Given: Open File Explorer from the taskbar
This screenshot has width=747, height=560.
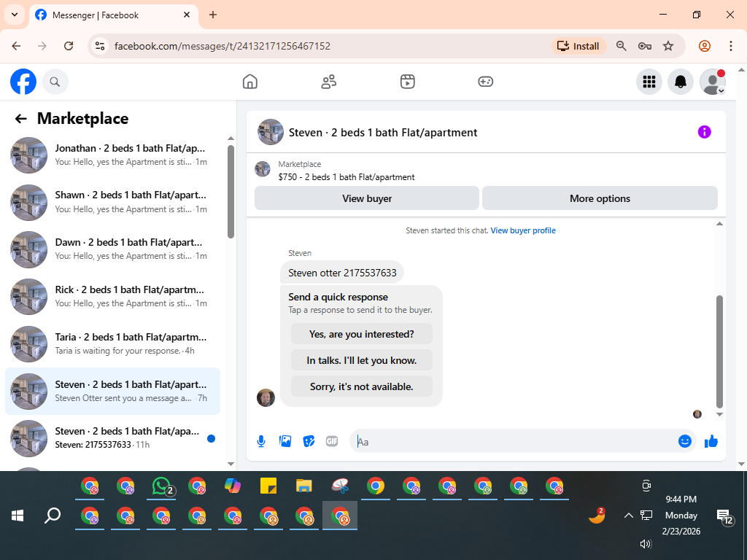Looking at the screenshot, I should click(x=304, y=486).
